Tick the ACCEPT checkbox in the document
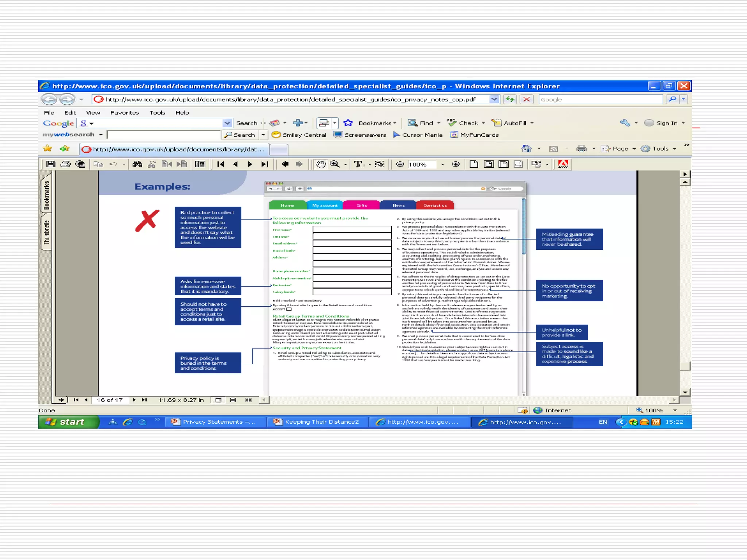The image size is (747, 560). pyautogui.click(x=289, y=309)
